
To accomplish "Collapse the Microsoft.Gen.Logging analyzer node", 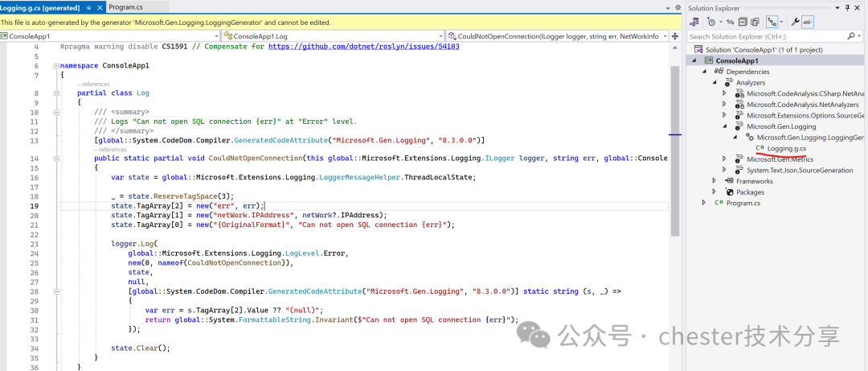I will coord(725,126).
